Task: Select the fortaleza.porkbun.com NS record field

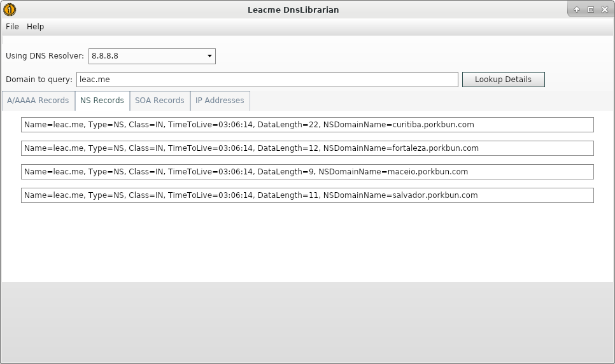Action: (307, 148)
